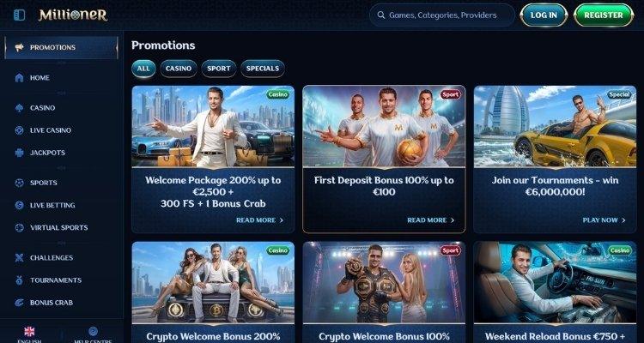Filter promotions by Sport tab
644x343 pixels.
pos(218,69)
